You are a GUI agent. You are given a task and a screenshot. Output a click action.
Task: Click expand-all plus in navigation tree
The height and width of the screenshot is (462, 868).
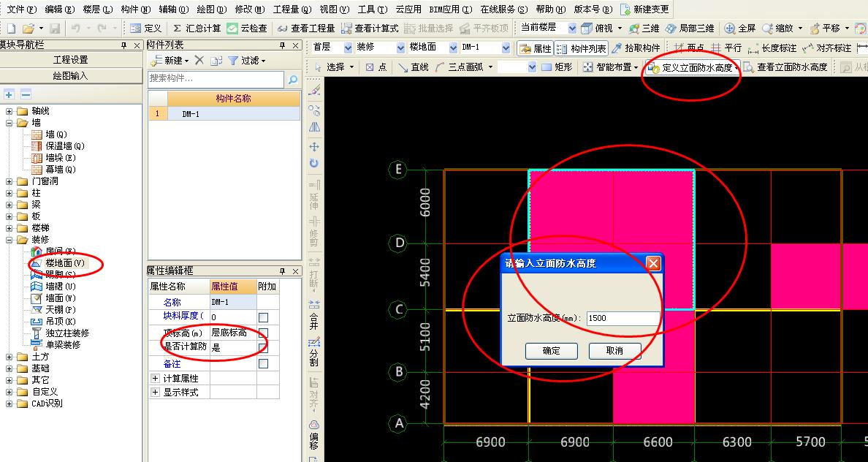pyautogui.click(x=9, y=95)
